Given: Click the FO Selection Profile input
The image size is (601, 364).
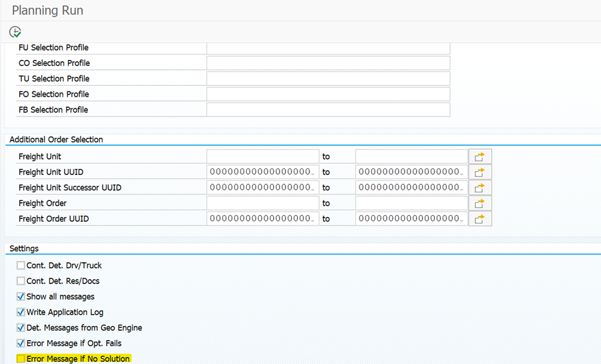Looking at the screenshot, I should click(328, 94).
